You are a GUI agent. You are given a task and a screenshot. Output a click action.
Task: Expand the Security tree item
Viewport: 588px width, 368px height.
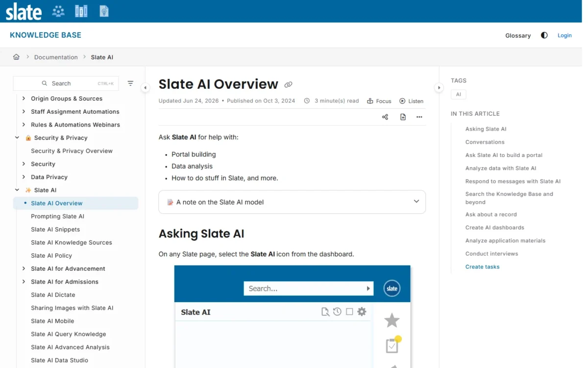pos(24,164)
